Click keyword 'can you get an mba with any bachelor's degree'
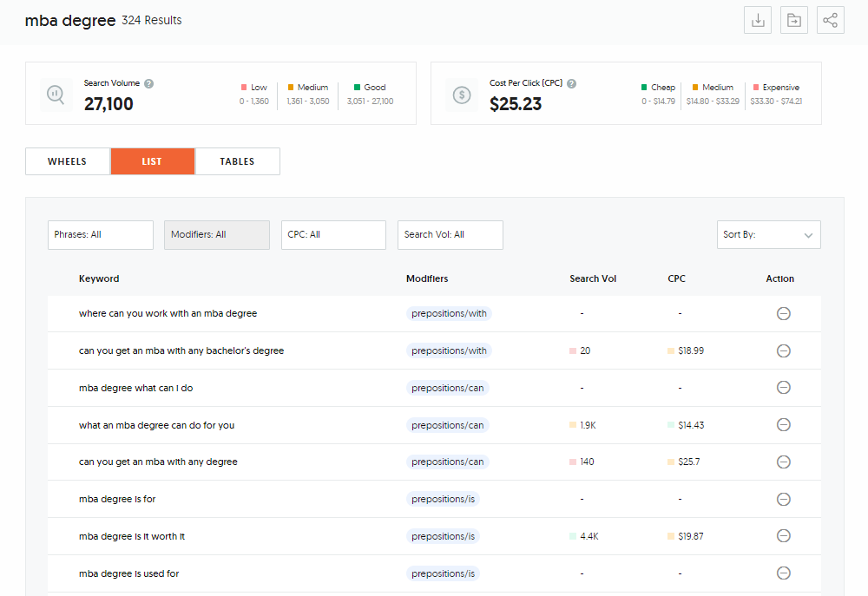 tap(181, 350)
